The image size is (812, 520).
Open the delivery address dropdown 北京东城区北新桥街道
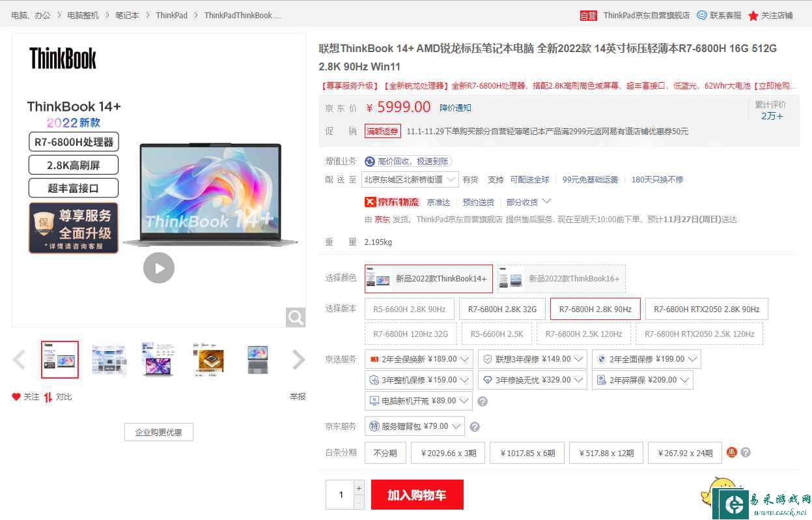(410, 179)
